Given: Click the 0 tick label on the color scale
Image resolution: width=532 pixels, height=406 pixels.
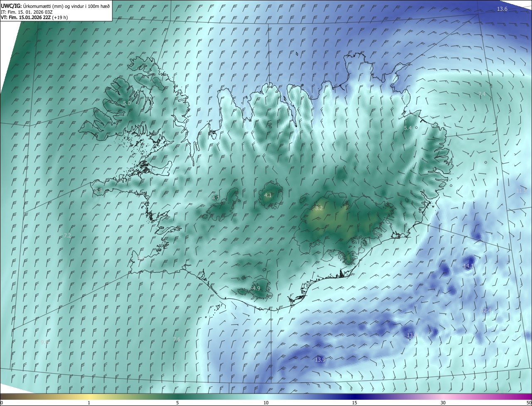Looking at the screenshot, I should tap(2, 403).
